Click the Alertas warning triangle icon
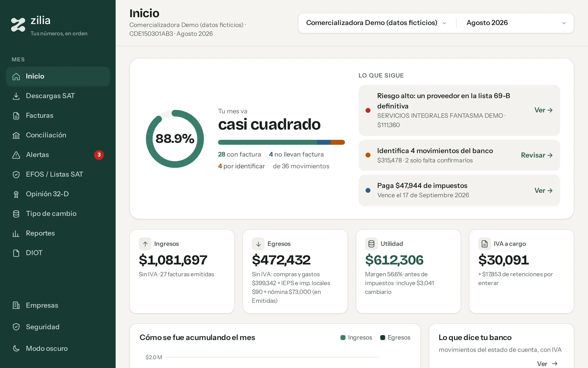This screenshot has height=368, width=588. pyautogui.click(x=16, y=155)
